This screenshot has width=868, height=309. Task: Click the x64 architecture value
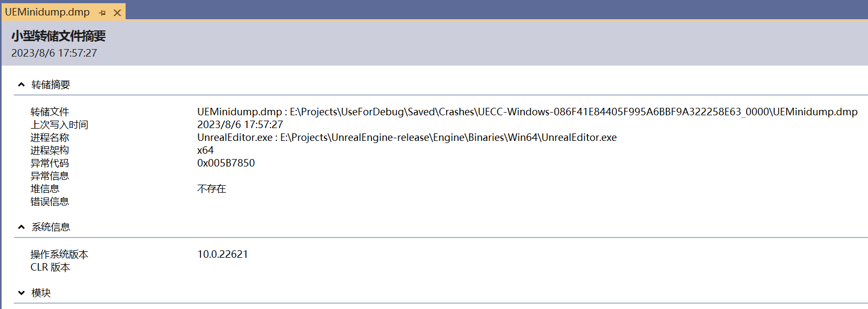[205, 150]
